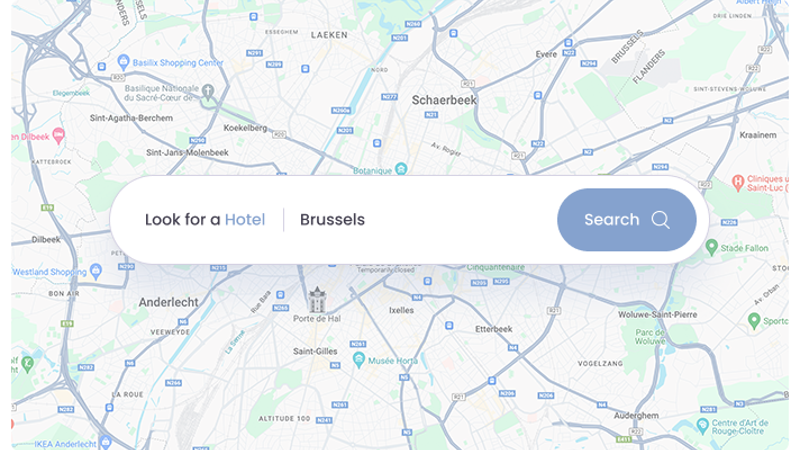This screenshot has width=800, height=450.
Task: Open the Hotel category selector
Action: pyautogui.click(x=245, y=219)
